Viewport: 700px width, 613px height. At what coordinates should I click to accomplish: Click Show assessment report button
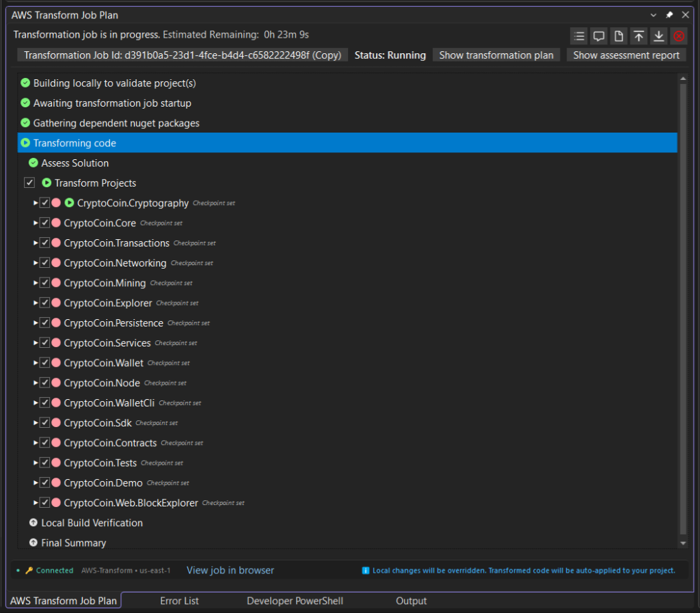[626, 55]
